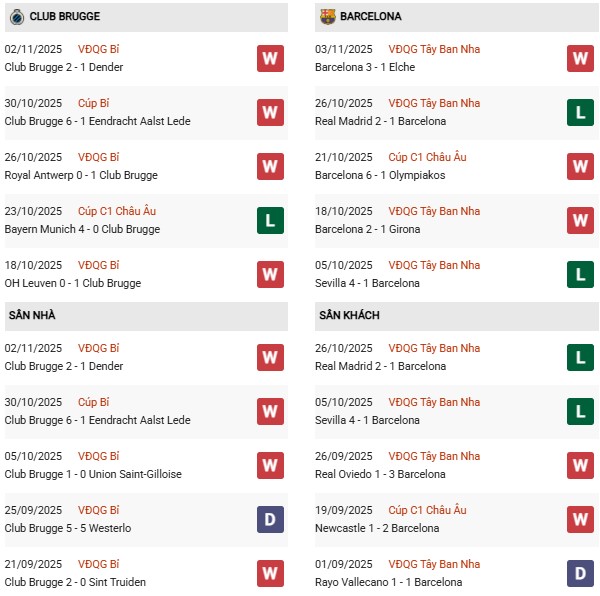This screenshot has width=600, height=596.
Task: Click the Barcelona crest icon
Action: tap(327, 17)
